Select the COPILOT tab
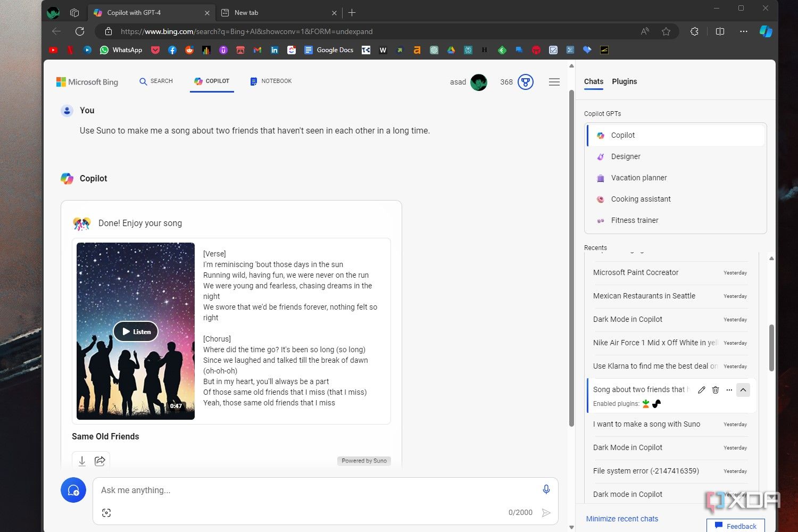Image resolution: width=798 pixels, height=532 pixels. [212, 81]
